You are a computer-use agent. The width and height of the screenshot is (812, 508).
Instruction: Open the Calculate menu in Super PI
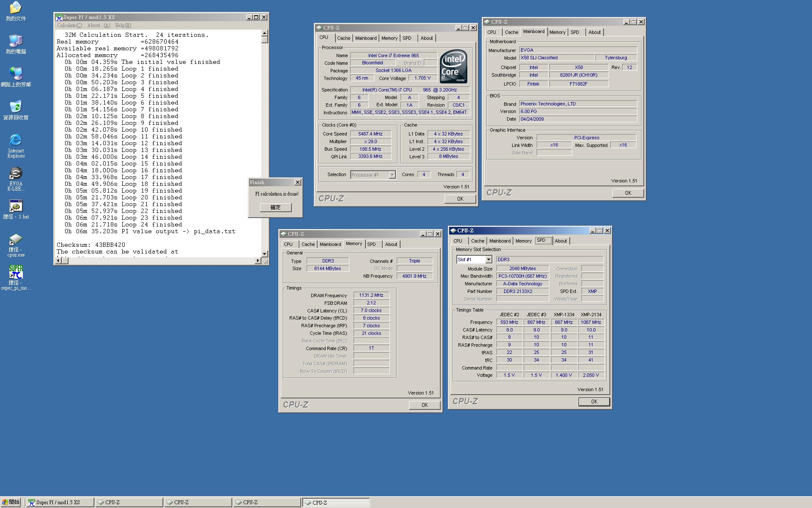point(69,25)
